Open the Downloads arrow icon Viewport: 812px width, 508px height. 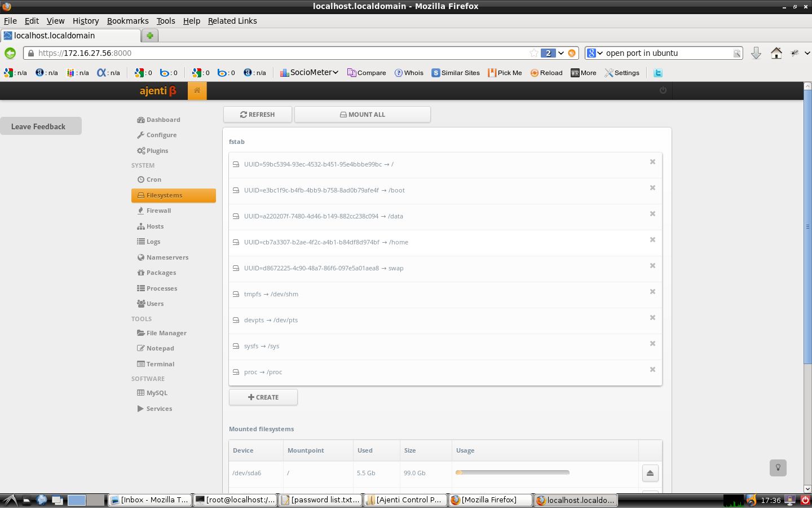756,53
